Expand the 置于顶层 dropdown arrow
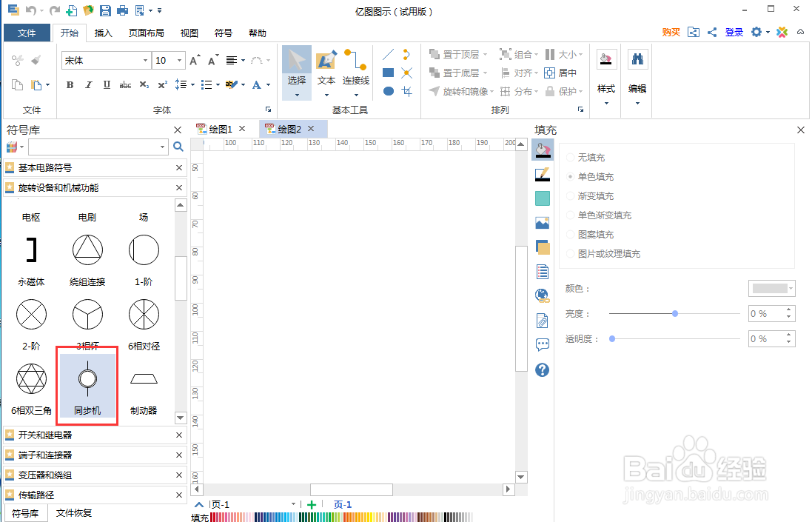 [486, 54]
